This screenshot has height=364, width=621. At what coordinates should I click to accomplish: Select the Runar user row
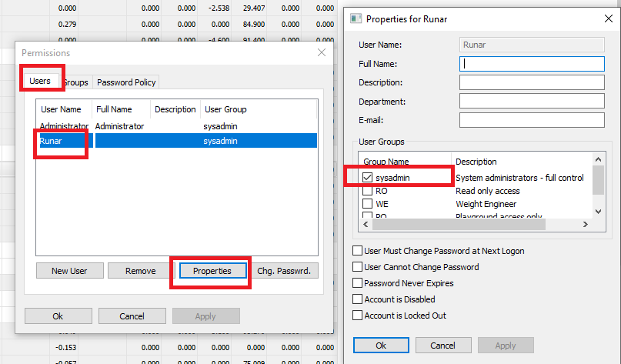tap(177, 141)
